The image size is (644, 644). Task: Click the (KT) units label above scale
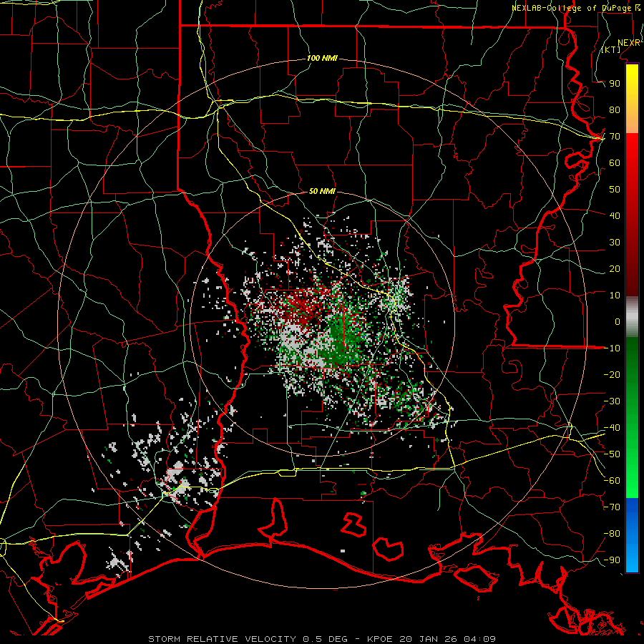point(611,49)
